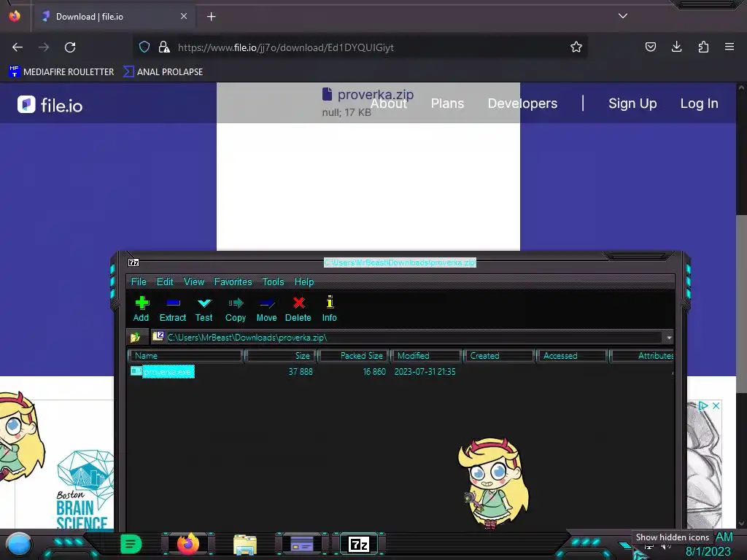Close the Download file.io tab

point(184,16)
